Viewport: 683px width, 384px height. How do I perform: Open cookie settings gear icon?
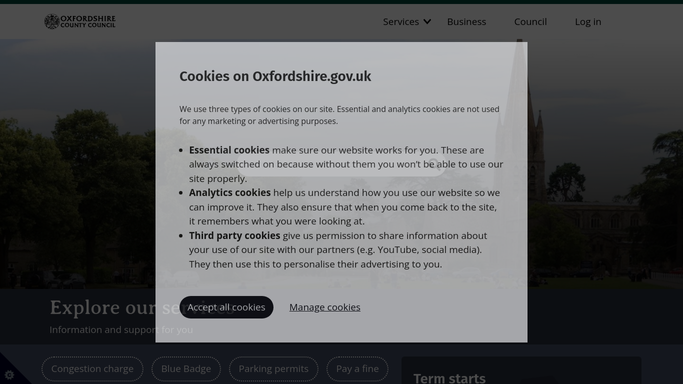point(9,375)
